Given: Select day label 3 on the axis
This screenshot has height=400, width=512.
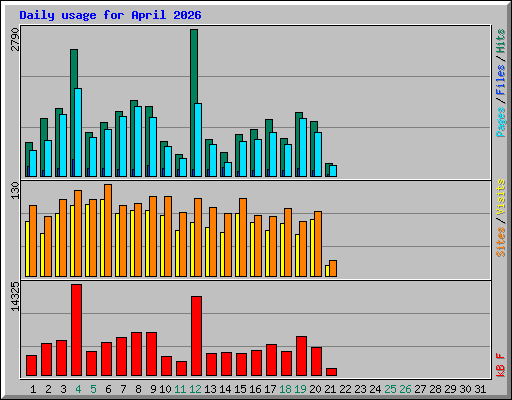Looking at the screenshot, I should tap(63, 389).
